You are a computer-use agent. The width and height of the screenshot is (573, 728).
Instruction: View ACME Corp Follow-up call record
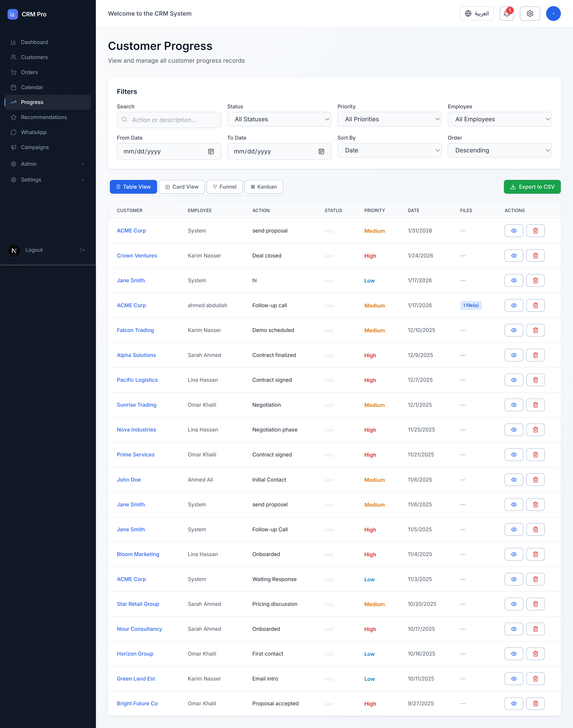coord(514,305)
